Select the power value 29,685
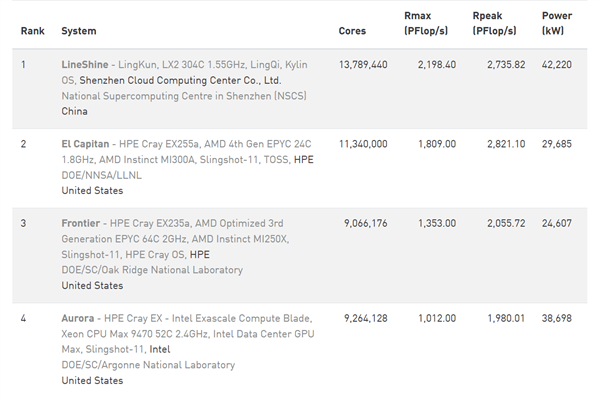Image resolution: width=600 pixels, height=398 pixels. coord(557,144)
